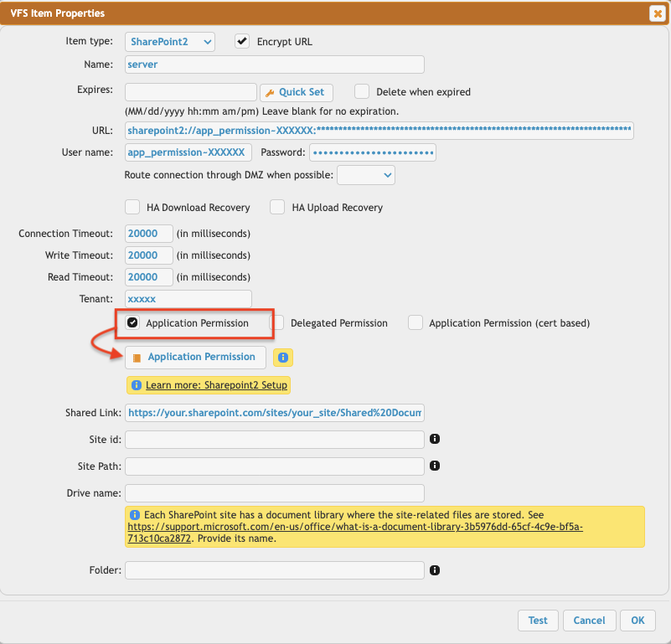Open the Item type SharePoint2 dropdown

[x=170, y=42]
